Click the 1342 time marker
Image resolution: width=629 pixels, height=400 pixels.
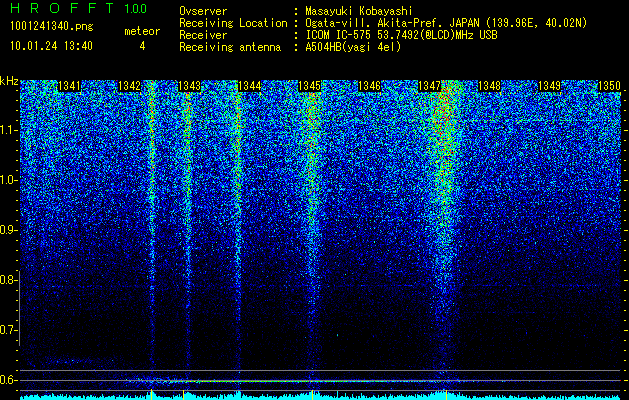[130, 86]
